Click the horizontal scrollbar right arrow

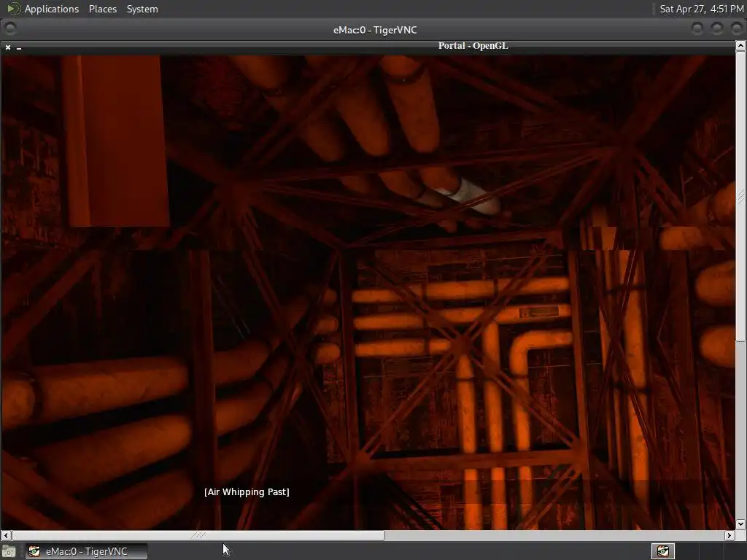pos(729,535)
